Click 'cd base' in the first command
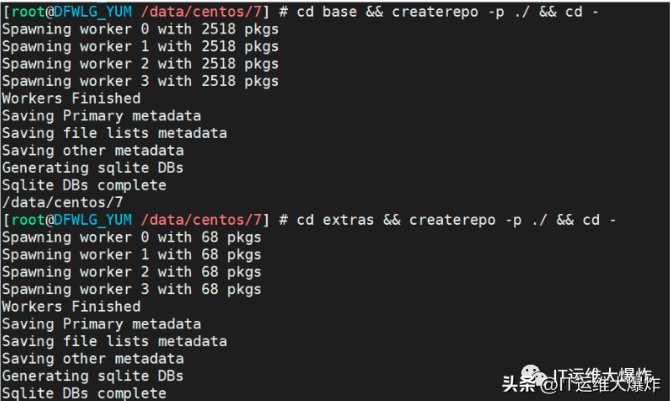The height and width of the screenshot is (401, 671). 324,11
